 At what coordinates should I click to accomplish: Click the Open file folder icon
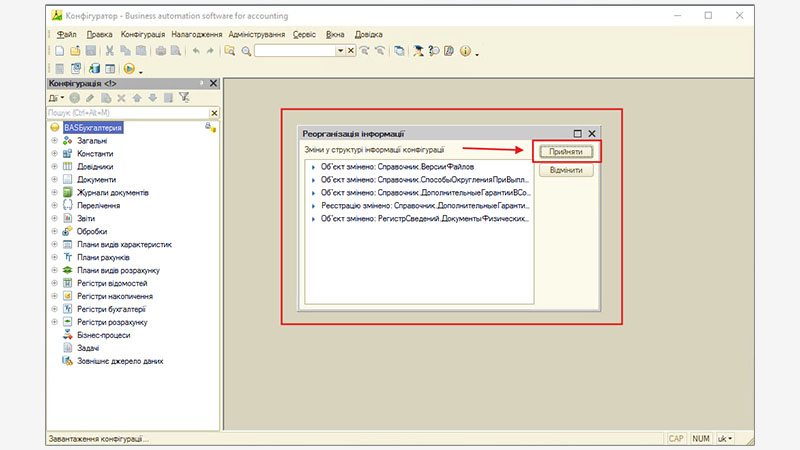[x=75, y=50]
